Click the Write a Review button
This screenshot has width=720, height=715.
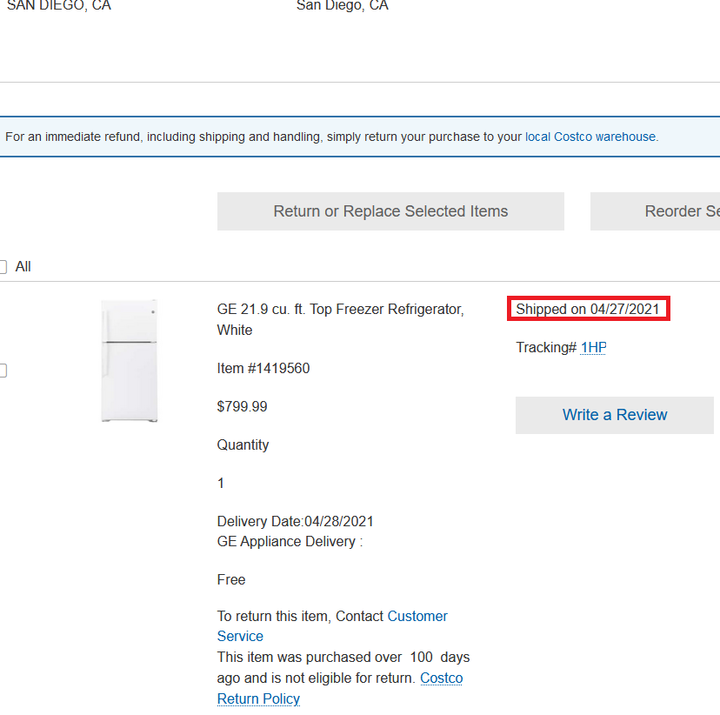pos(614,415)
